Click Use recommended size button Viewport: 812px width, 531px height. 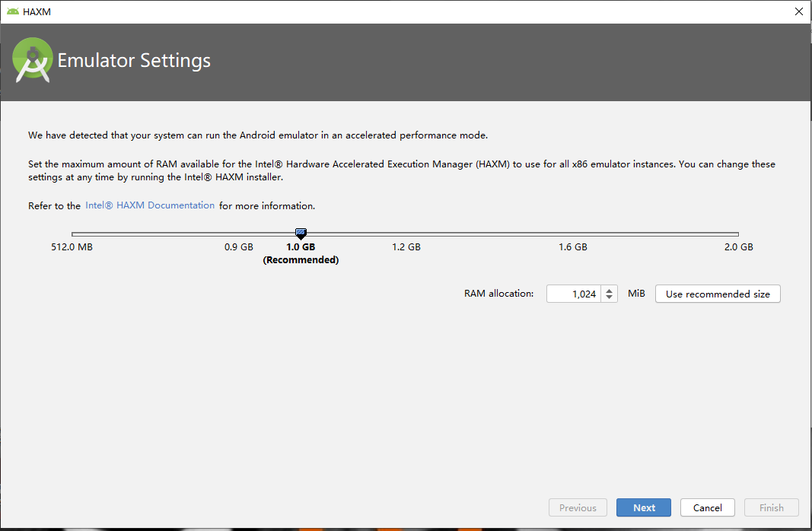pyautogui.click(x=718, y=294)
